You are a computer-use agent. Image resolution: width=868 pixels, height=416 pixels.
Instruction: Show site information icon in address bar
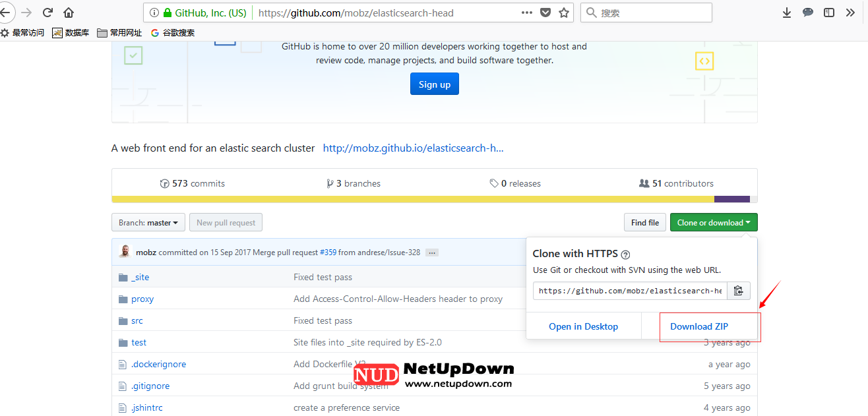coord(154,13)
